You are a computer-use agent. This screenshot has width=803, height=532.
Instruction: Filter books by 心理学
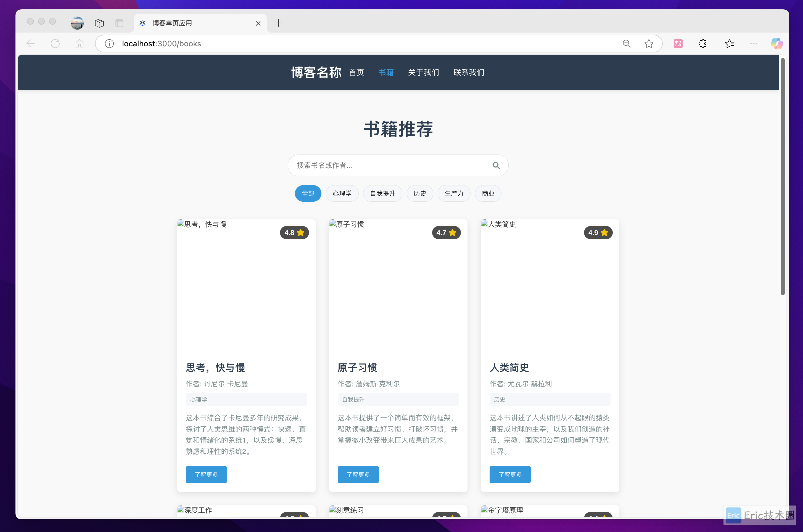(x=342, y=193)
